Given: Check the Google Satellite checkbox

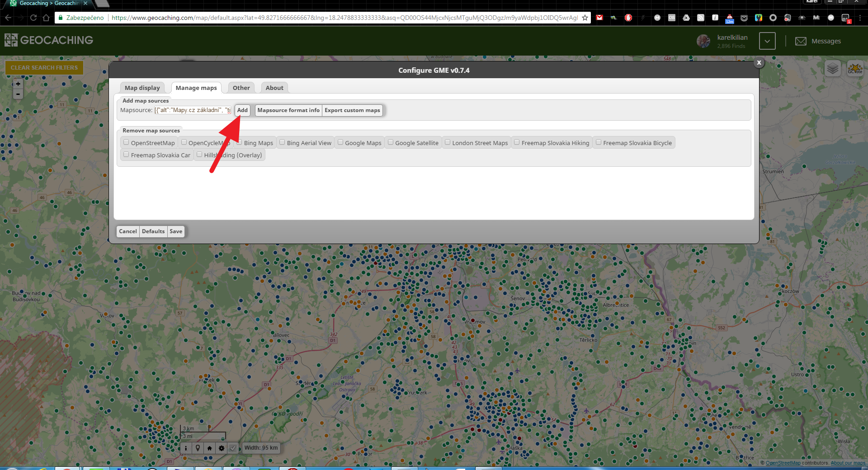Looking at the screenshot, I should tap(391, 142).
